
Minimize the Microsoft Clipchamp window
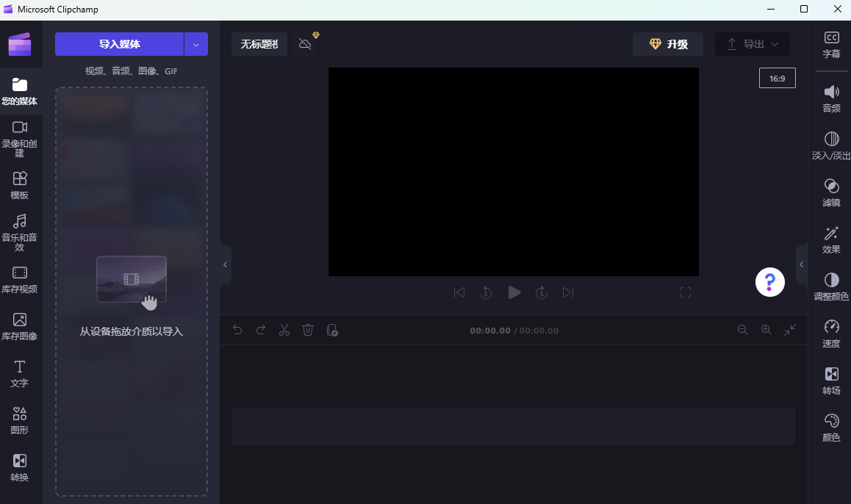[x=772, y=10]
